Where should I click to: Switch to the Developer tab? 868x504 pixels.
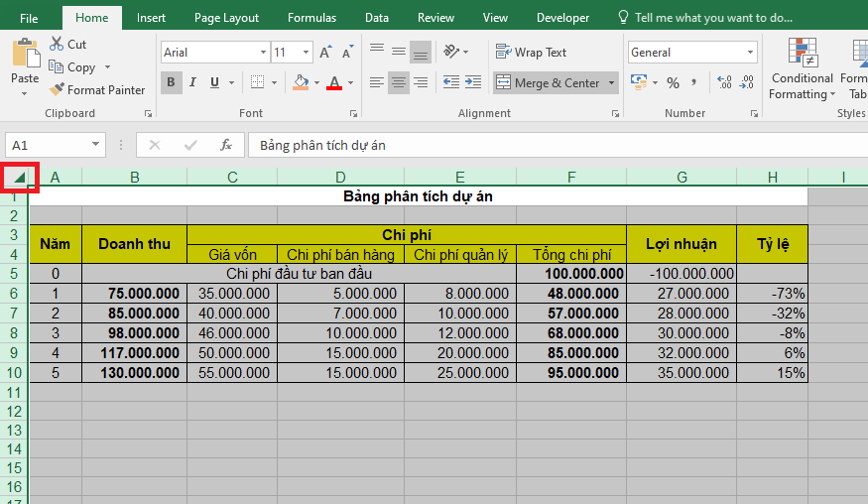pyautogui.click(x=562, y=18)
